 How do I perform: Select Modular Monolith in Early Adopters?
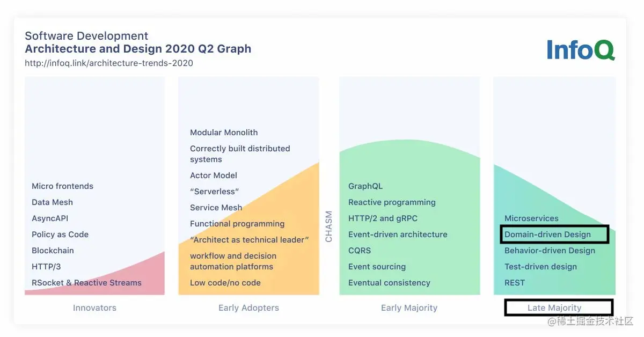[x=224, y=133]
